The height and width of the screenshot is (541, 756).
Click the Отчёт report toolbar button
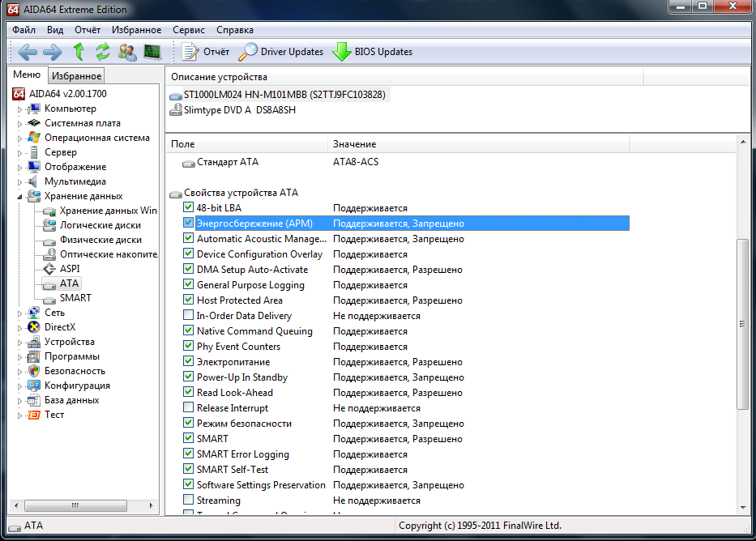point(205,52)
